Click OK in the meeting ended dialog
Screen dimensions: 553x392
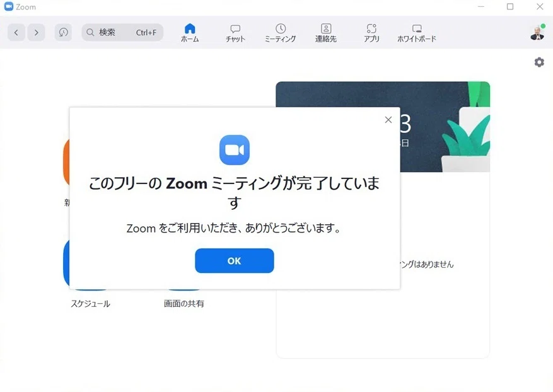234,260
